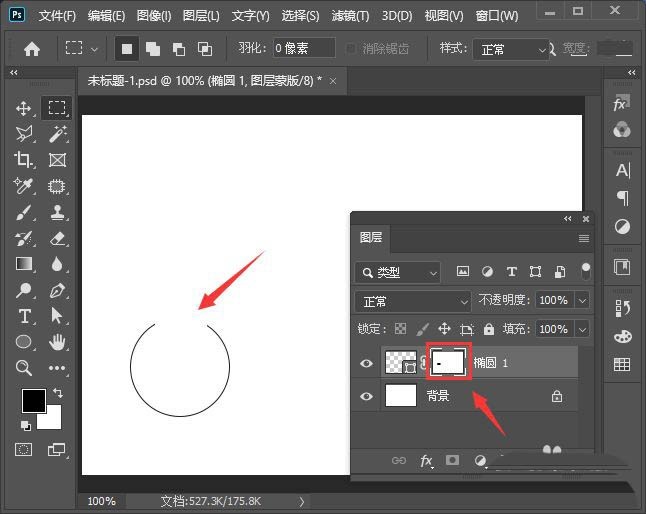Screen dimensions: 646x514
Task: Open the 图层(L) menu
Action: (202, 16)
